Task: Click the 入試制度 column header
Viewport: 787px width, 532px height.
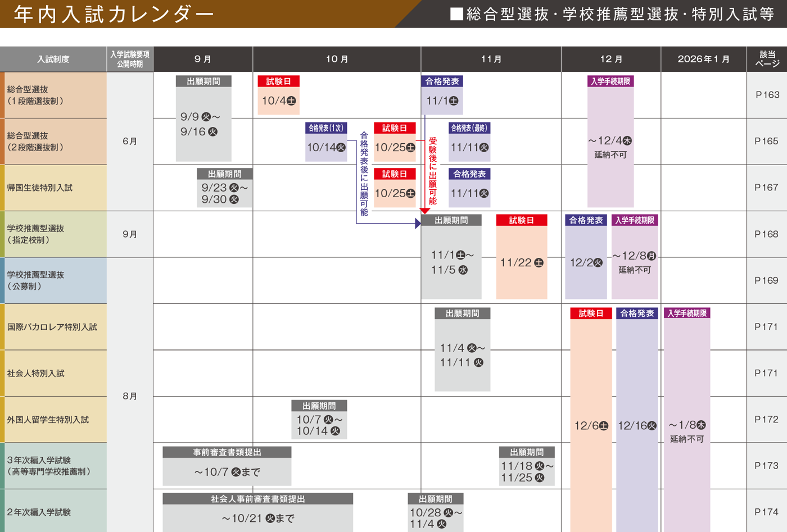Action: [53, 59]
